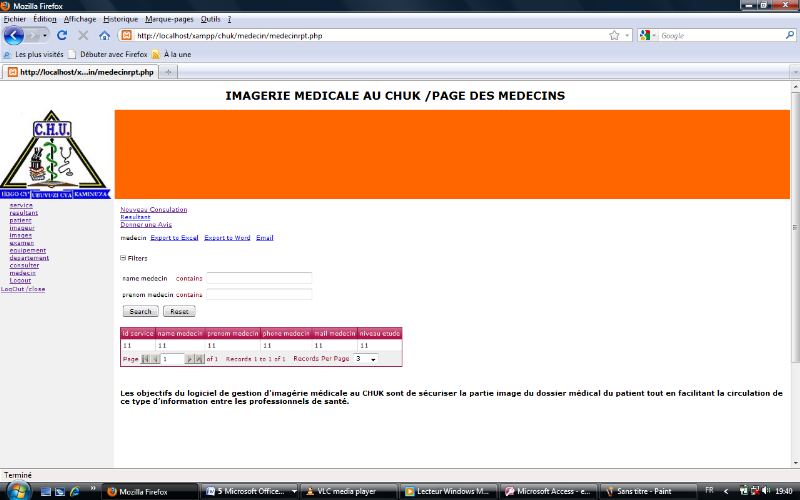Open the Historique menu
This screenshot has width=800, height=500.
tap(120, 19)
